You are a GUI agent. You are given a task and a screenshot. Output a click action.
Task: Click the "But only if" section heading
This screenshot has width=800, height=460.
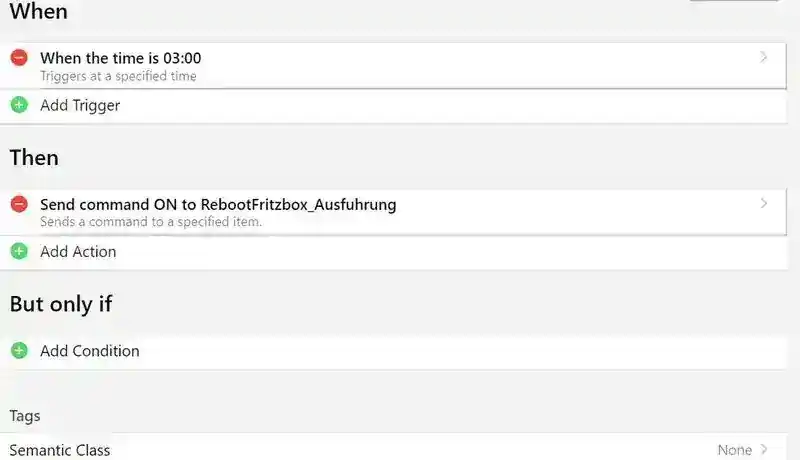(x=61, y=304)
